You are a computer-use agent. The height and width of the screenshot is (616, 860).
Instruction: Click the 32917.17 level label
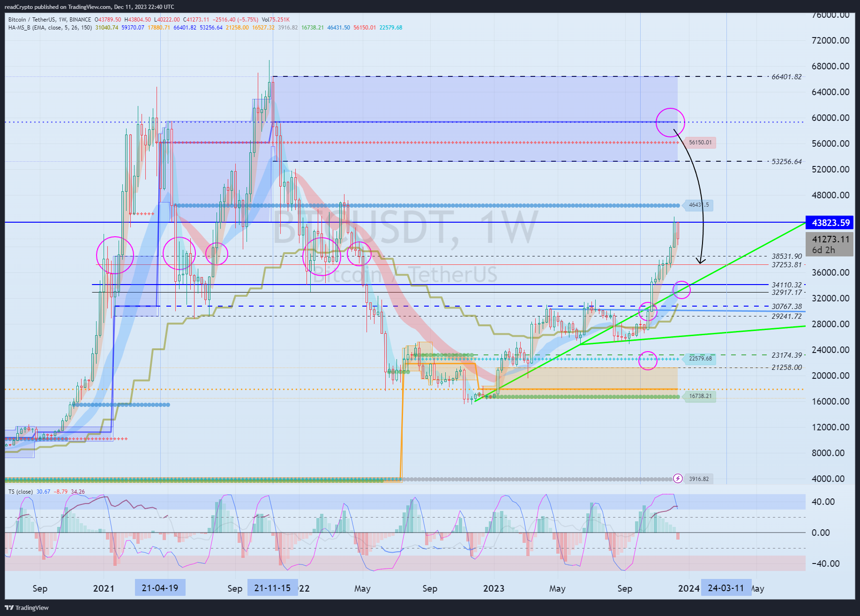[x=787, y=293]
